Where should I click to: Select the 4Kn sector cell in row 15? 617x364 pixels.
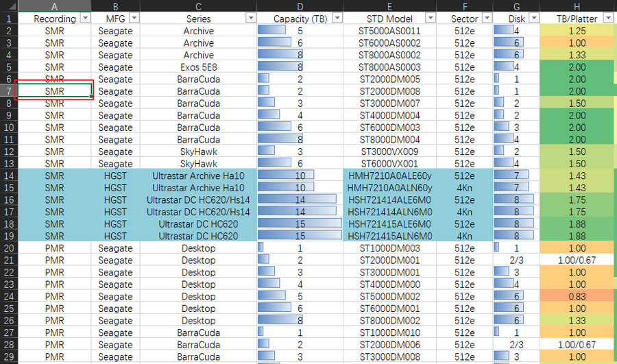coord(465,188)
